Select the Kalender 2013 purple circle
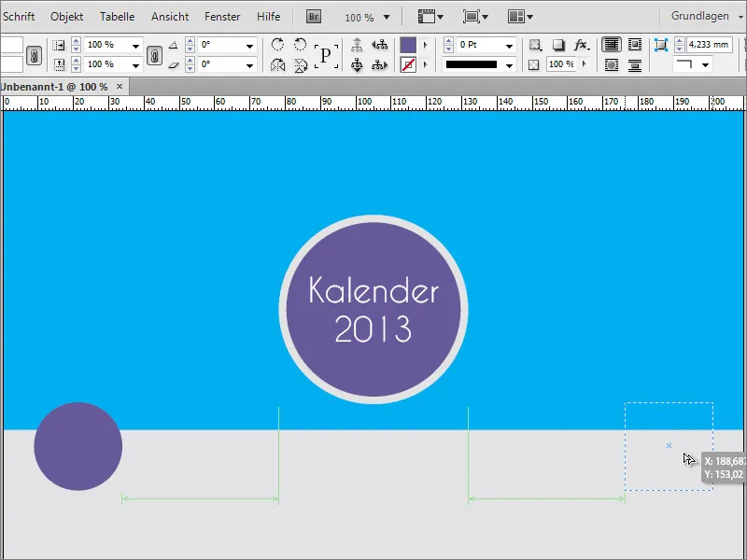 coord(373,310)
